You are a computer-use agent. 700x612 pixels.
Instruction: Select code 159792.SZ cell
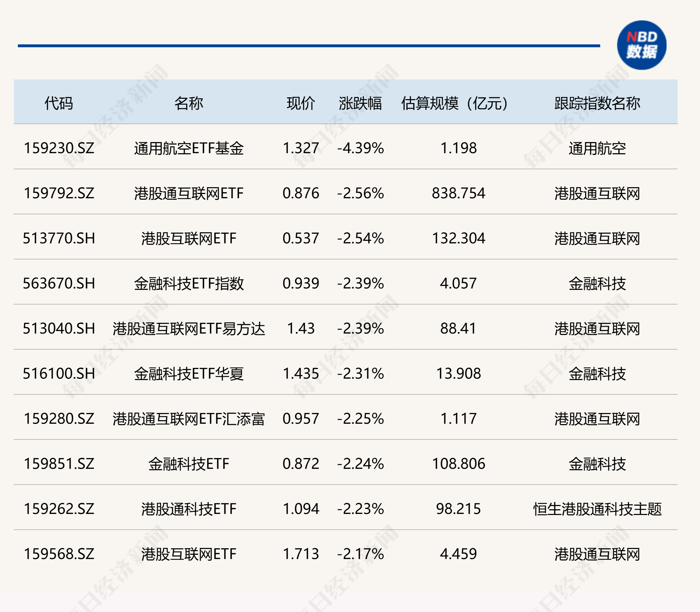click(x=59, y=193)
